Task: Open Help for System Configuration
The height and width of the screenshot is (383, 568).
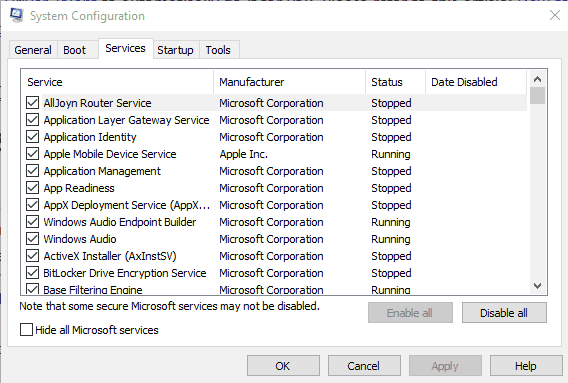Action: 526,366
